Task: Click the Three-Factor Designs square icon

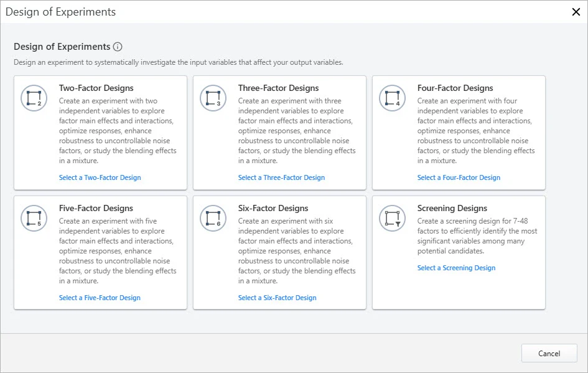Action: point(213,98)
